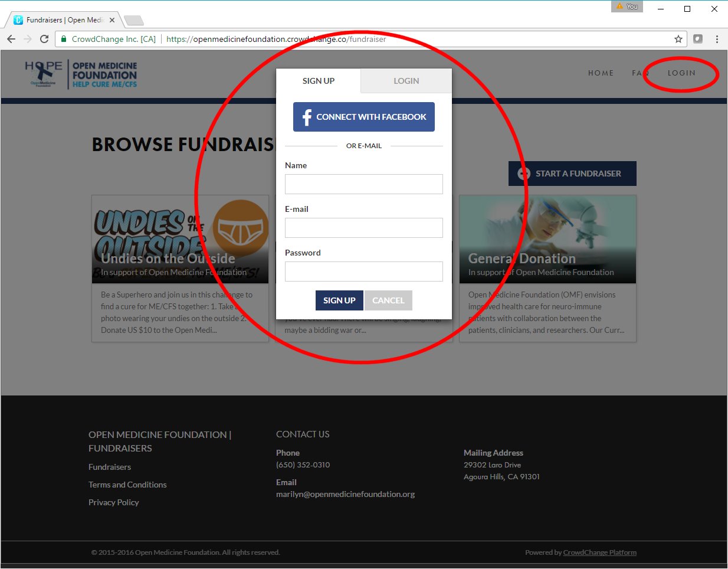Open the CrowdChange Platform link
The width and height of the screenshot is (728, 569).
tap(600, 552)
